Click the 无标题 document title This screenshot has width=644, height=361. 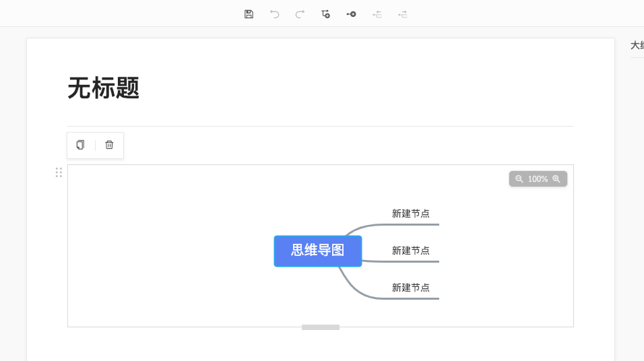click(x=104, y=88)
